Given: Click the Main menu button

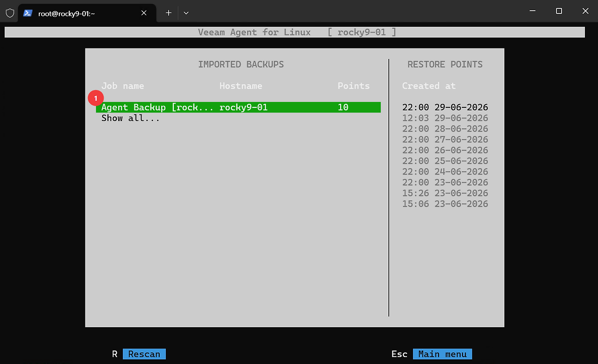Looking at the screenshot, I should [442, 354].
